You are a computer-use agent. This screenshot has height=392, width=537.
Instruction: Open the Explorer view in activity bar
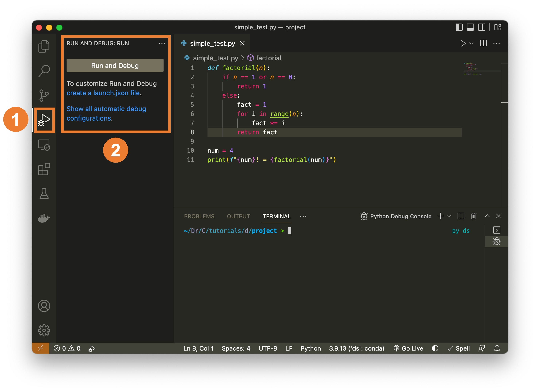pyautogui.click(x=44, y=46)
